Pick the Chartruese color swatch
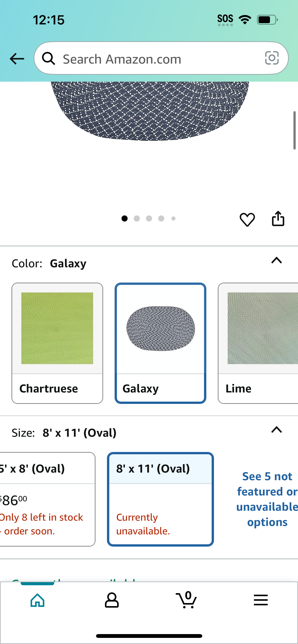Screen dimensions: 298x644 pos(57,343)
